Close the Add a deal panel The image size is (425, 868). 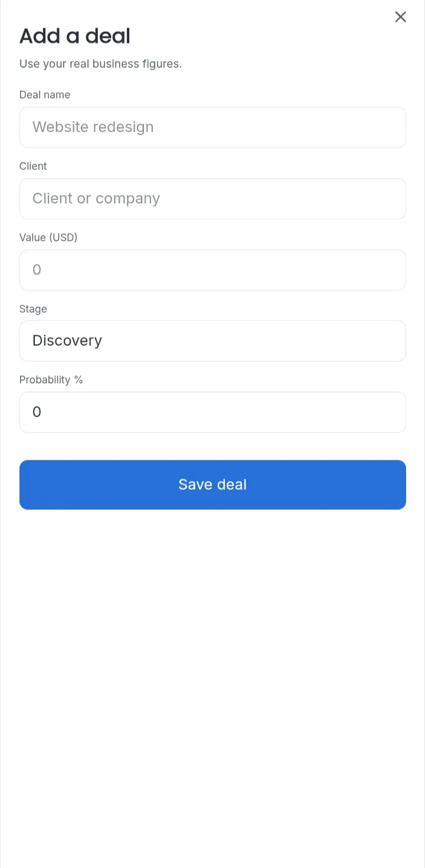click(x=400, y=17)
